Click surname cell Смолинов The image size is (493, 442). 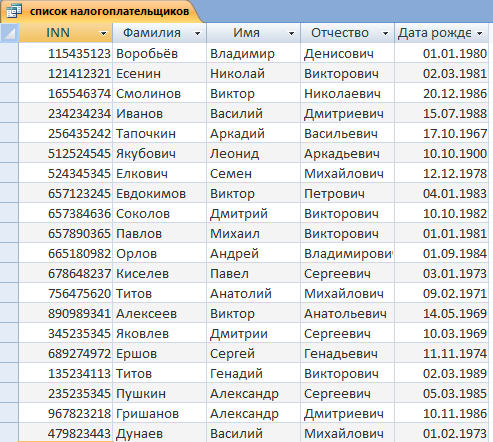(160, 93)
